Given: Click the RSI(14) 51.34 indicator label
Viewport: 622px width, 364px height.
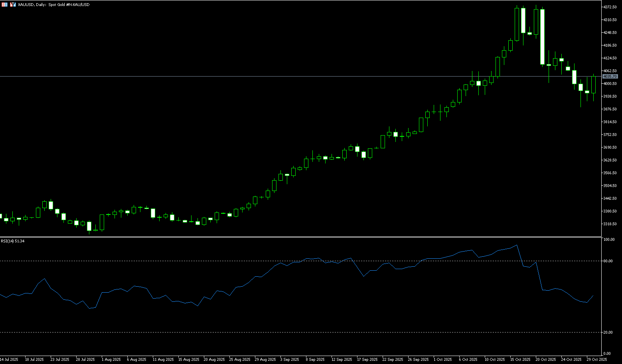Looking at the screenshot, I should 13,241.
